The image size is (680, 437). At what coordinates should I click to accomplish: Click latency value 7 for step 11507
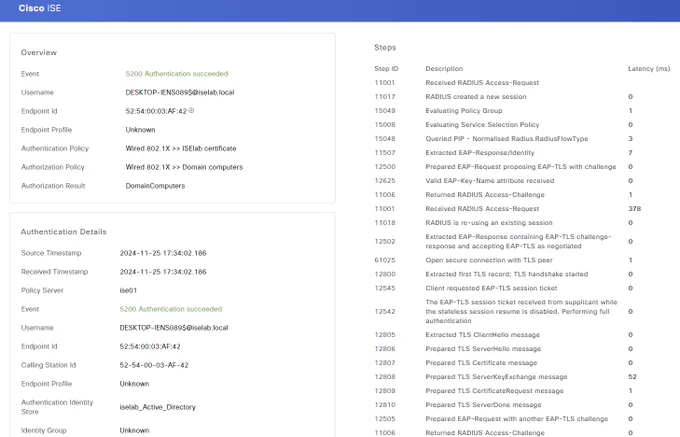pyautogui.click(x=630, y=153)
